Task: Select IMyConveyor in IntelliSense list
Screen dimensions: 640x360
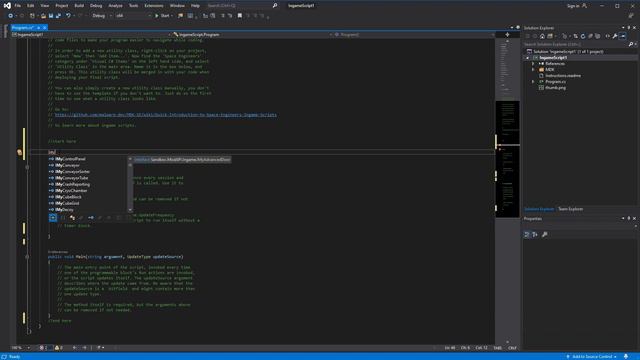Action: pyautogui.click(x=67, y=165)
